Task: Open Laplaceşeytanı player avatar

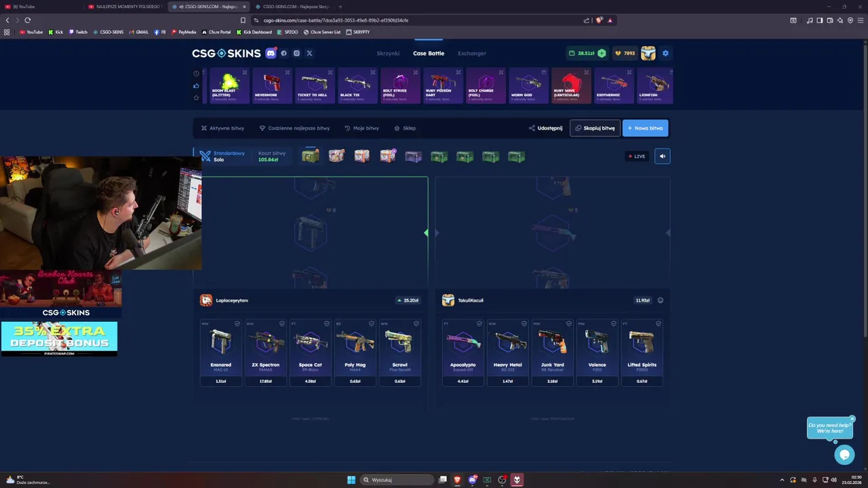Action: 206,300
